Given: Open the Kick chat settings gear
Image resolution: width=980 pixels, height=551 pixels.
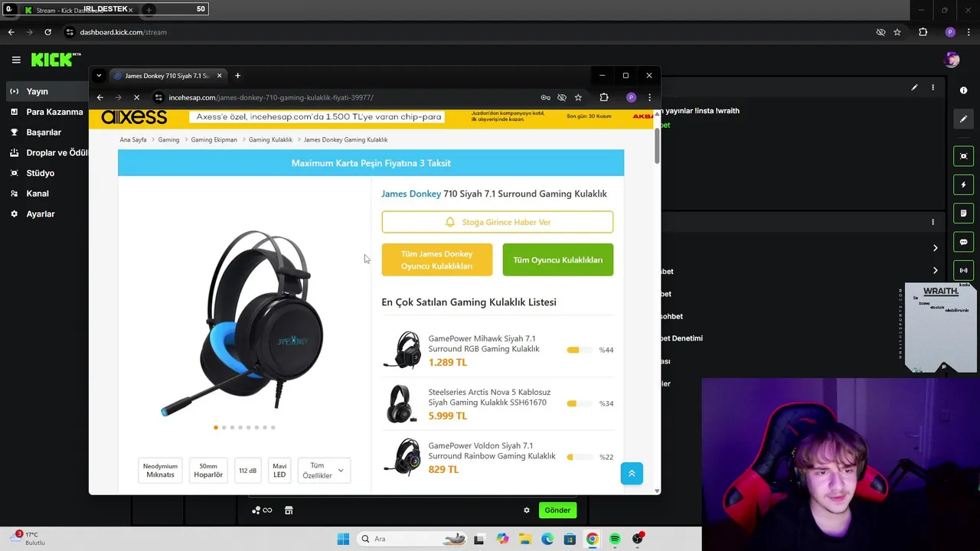Looking at the screenshot, I should click(x=527, y=510).
